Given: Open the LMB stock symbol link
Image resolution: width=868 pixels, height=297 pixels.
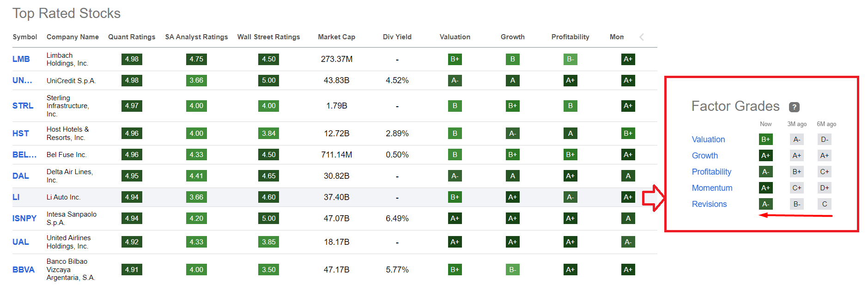Looking at the screenshot, I should pyautogui.click(x=21, y=59).
